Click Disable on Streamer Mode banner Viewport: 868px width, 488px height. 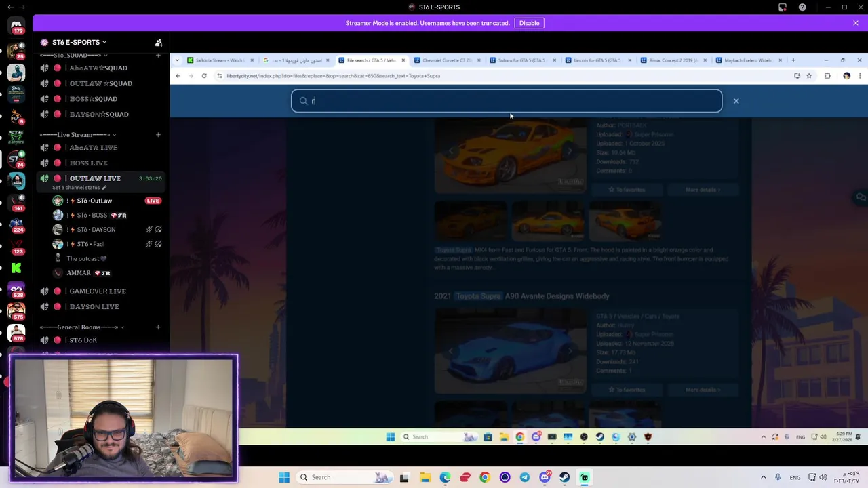pyautogui.click(x=529, y=23)
